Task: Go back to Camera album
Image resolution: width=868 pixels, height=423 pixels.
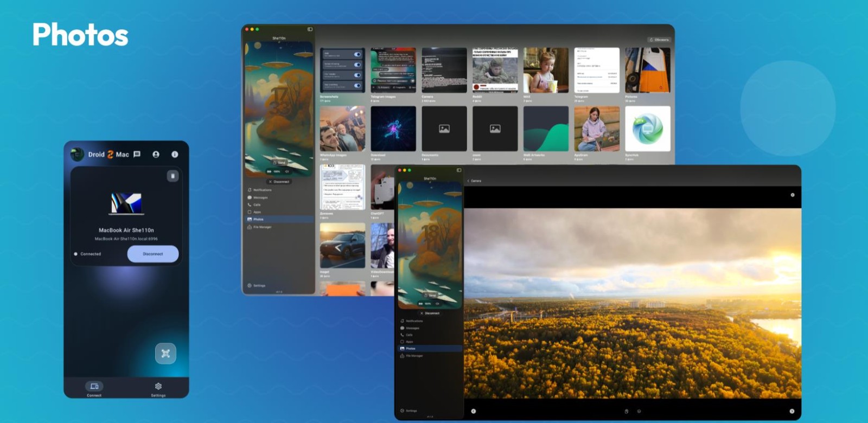Action: pyautogui.click(x=474, y=181)
